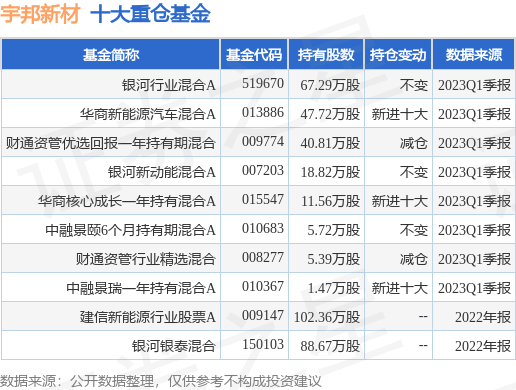Click the 102.36万股 holding cell

pyautogui.click(x=327, y=317)
